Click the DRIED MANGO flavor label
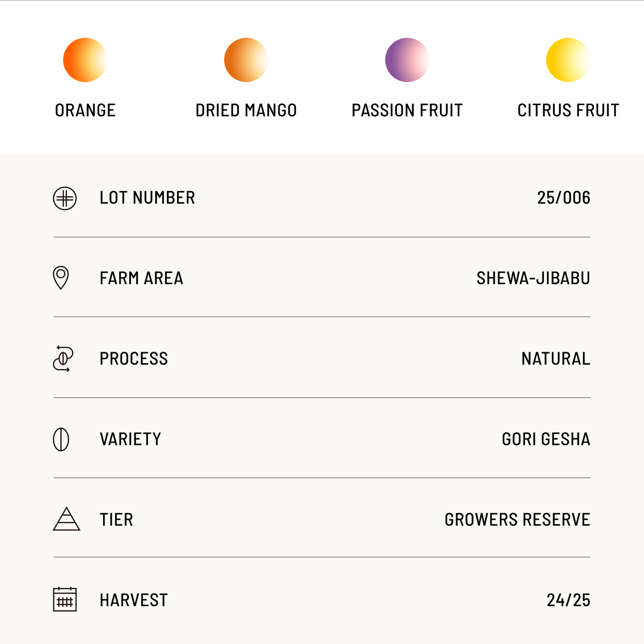The image size is (644, 644). click(x=246, y=110)
